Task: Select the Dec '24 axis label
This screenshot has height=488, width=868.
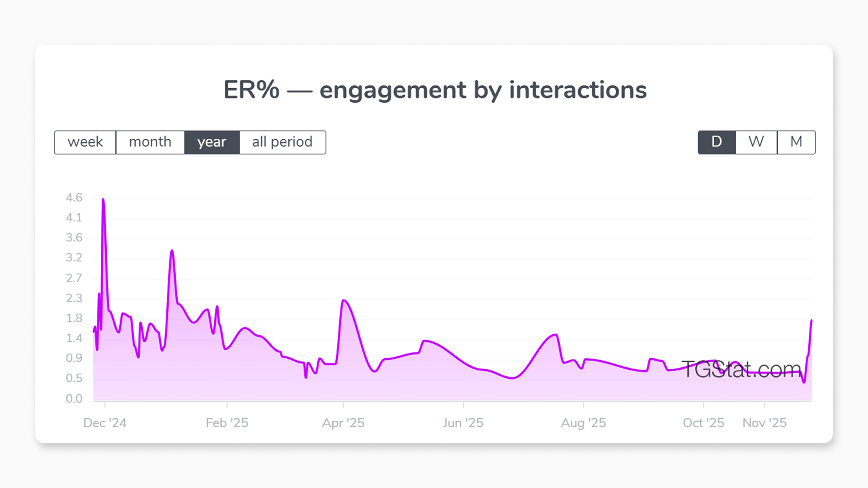Action: point(105,422)
